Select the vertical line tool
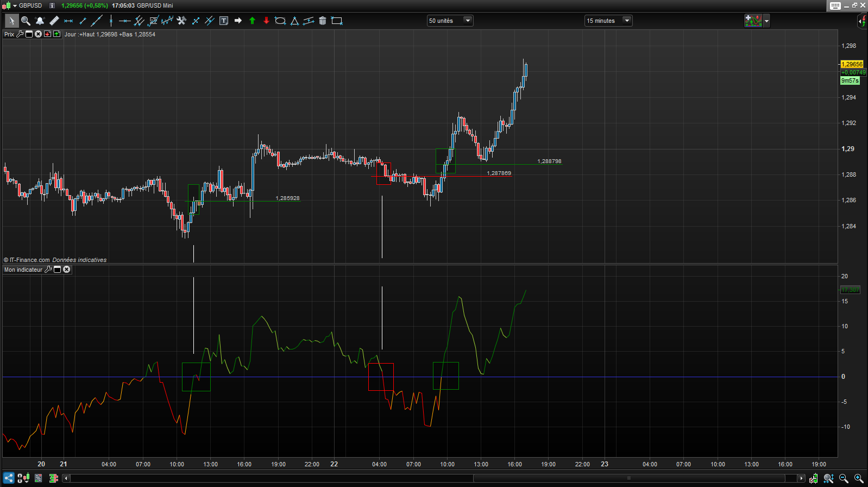Viewport: 868px width, 487px height. [111, 21]
